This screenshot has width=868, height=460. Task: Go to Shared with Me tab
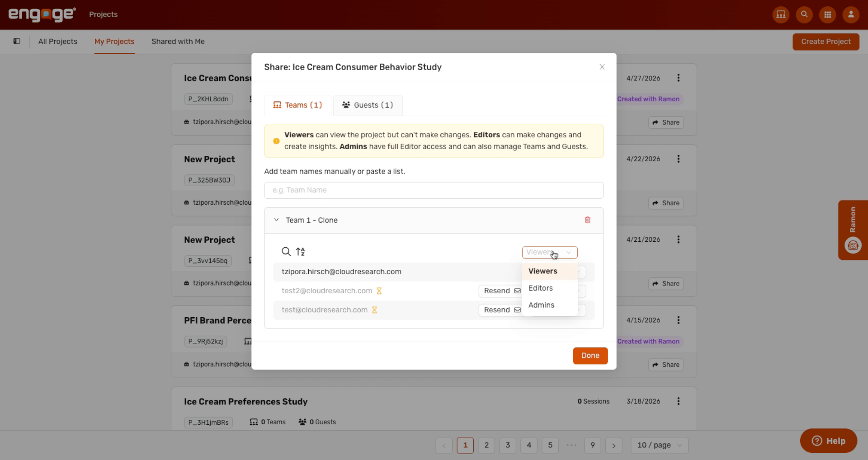coord(178,42)
